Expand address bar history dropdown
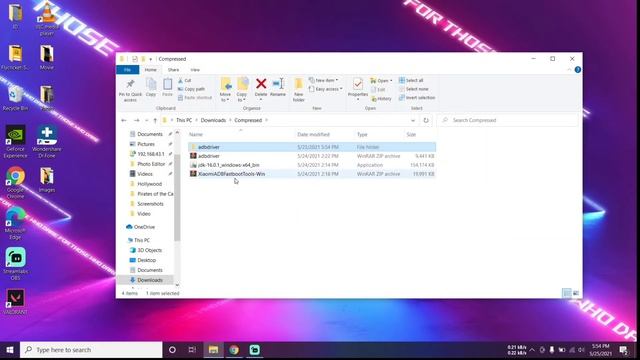The height and width of the screenshot is (360, 640). (x=413, y=120)
